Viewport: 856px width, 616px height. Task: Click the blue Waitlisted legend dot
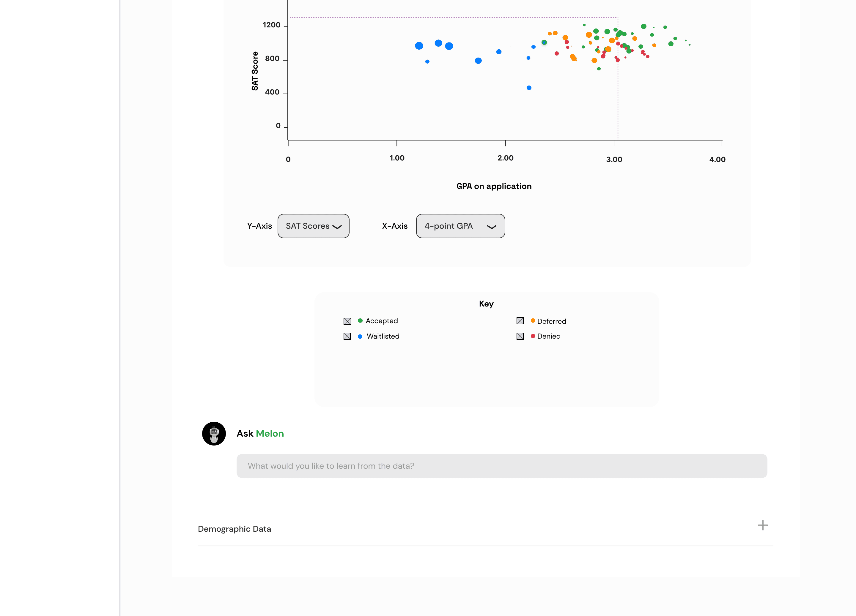point(360,337)
